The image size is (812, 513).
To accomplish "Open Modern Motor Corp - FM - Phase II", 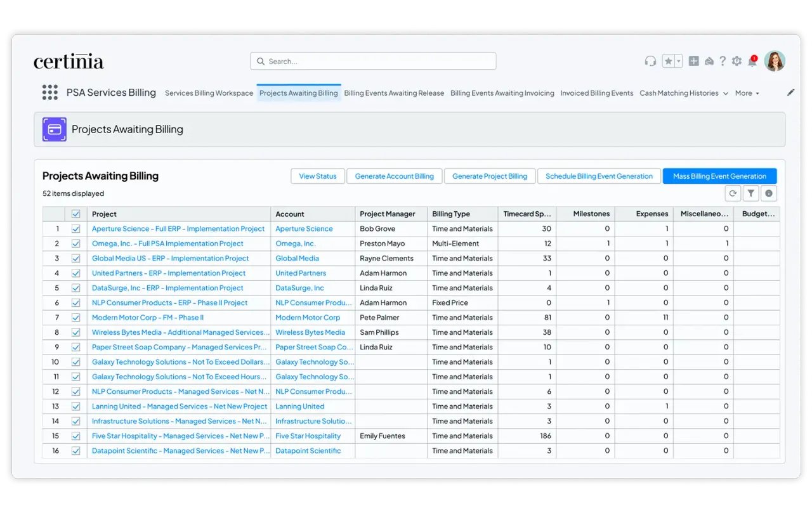I will 148,318.
